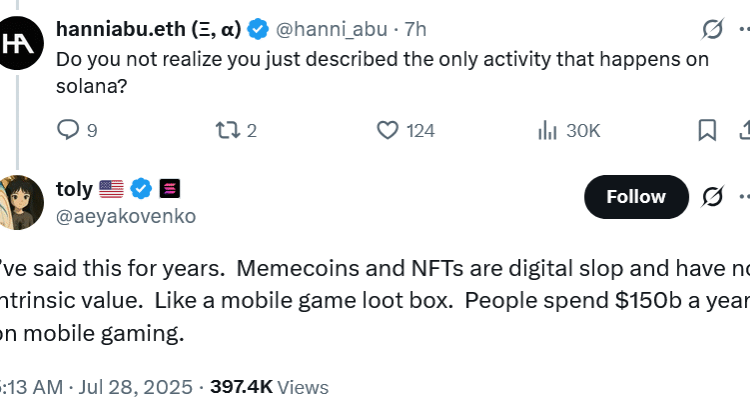Bookmark hanniabu.eth's tweet

706,130
